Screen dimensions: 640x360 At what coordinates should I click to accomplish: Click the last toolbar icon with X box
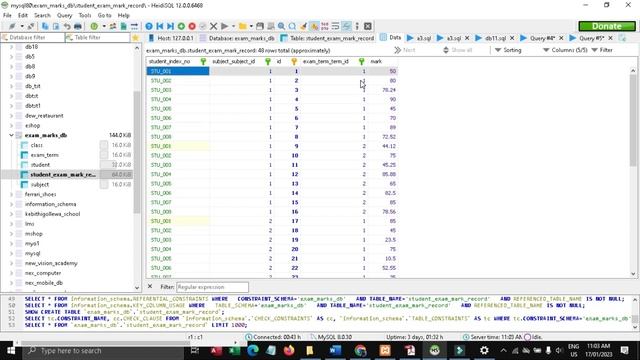[x=368, y=26]
